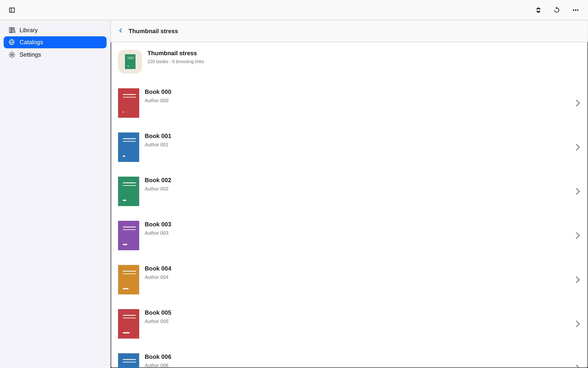Expand the Book 002 row chevron
This screenshot has height=368, width=588.
pyautogui.click(x=578, y=191)
